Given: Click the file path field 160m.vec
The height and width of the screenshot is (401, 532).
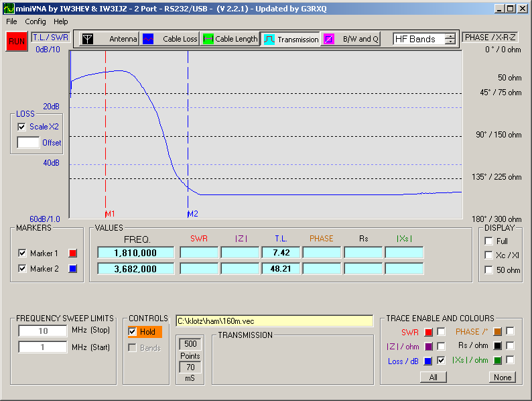Looking at the screenshot, I should click(x=275, y=321).
